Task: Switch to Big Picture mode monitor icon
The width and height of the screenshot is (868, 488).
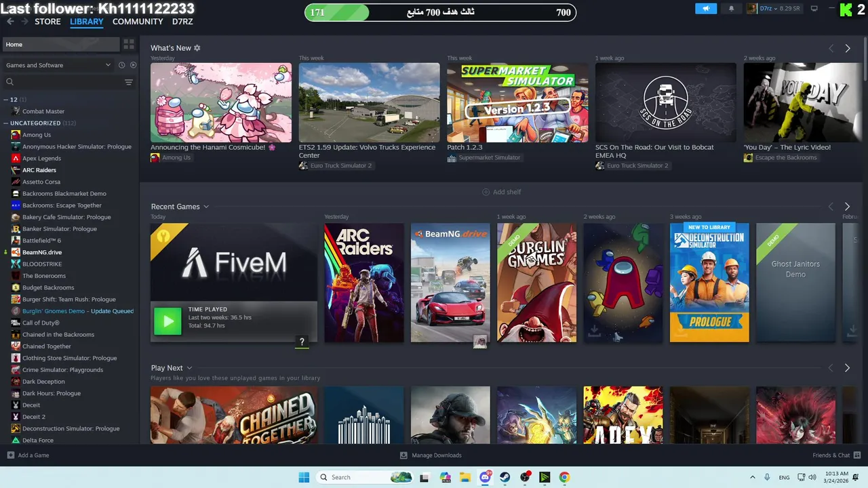Action: pyautogui.click(x=814, y=9)
